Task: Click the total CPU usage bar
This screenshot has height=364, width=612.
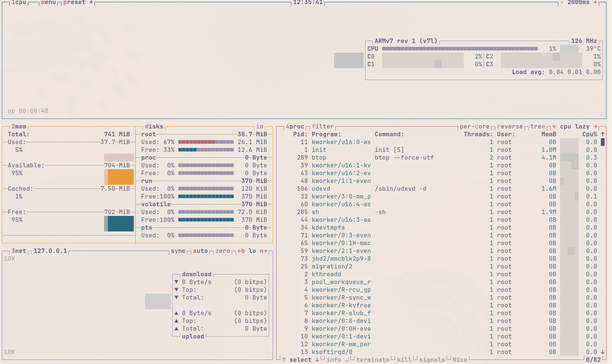Action: point(460,49)
